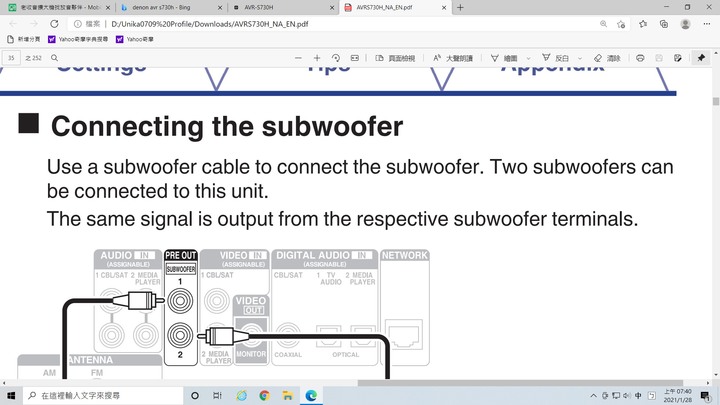This screenshot has width=720, height=405.
Task: Click the zoom magnifier icon in address bar
Action: pos(603,24)
